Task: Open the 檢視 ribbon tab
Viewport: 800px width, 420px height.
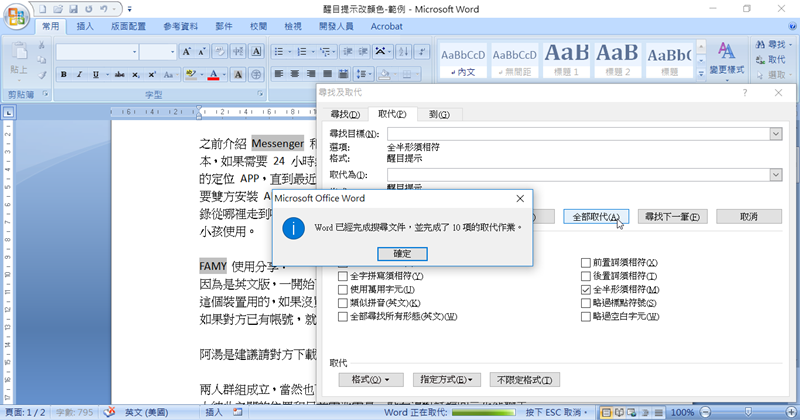Action: (x=293, y=26)
